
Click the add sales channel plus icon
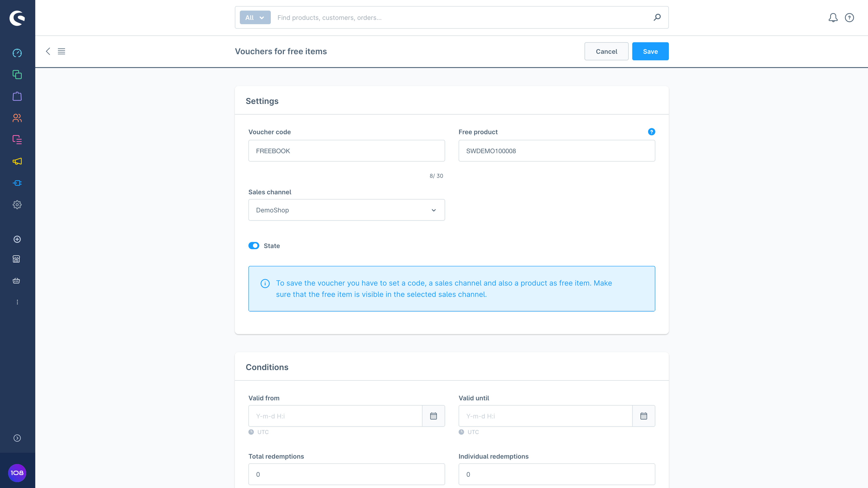[17, 239]
